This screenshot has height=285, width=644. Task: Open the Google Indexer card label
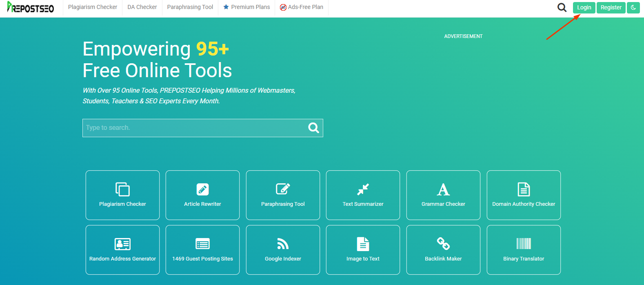pos(283,258)
